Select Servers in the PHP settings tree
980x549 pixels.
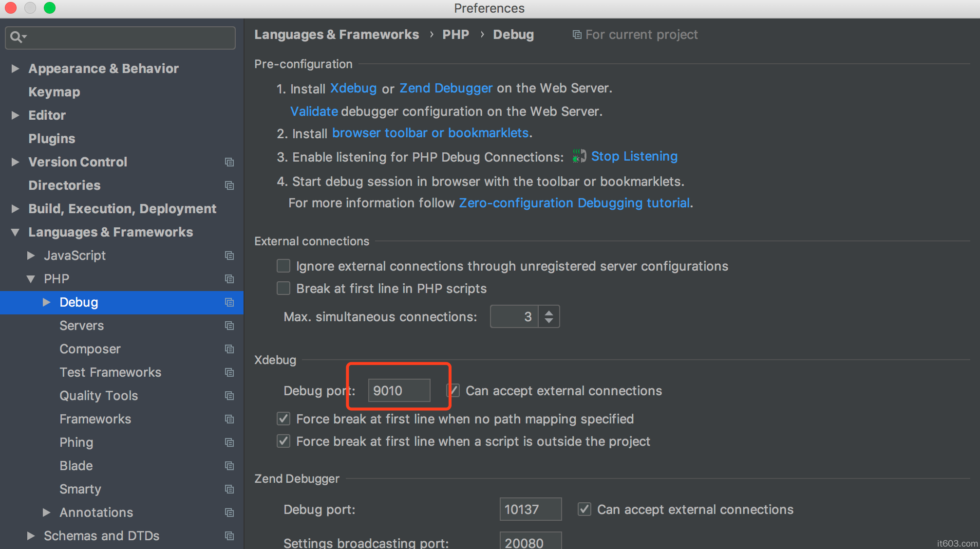tap(82, 326)
